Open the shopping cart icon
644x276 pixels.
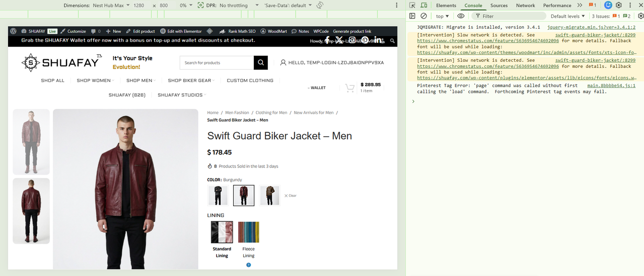click(350, 88)
